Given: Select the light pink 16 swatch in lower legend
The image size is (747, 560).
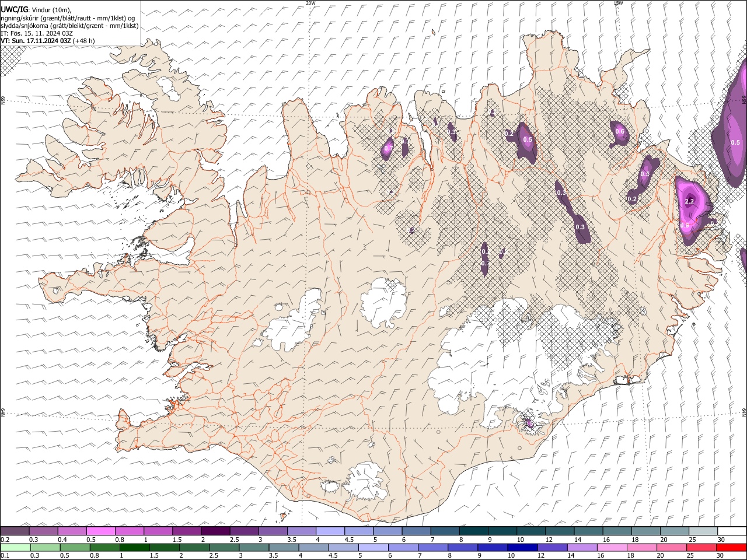Looking at the screenshot, I should [x=612, y=547].
